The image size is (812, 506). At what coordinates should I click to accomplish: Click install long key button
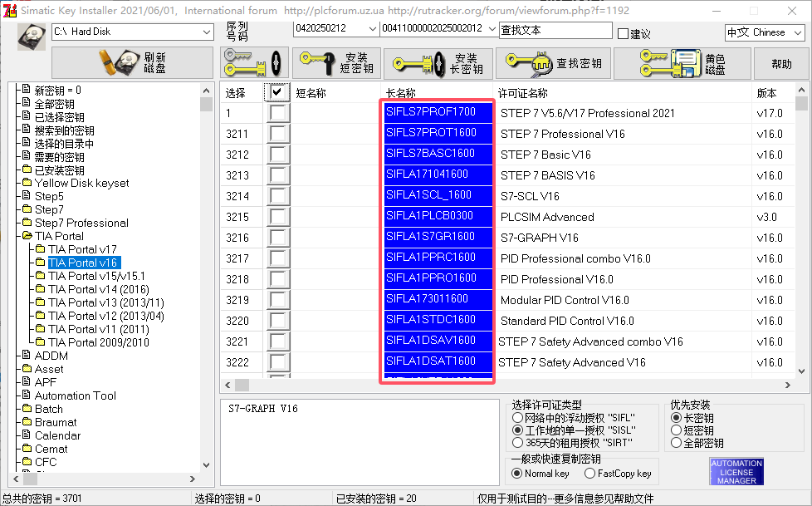[x=438, y=63]
